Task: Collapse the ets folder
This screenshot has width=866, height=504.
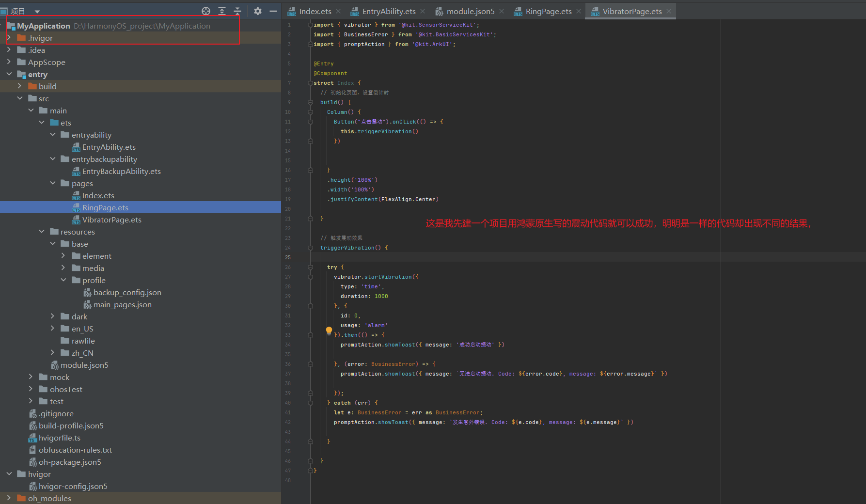Action: pos(42,123)
